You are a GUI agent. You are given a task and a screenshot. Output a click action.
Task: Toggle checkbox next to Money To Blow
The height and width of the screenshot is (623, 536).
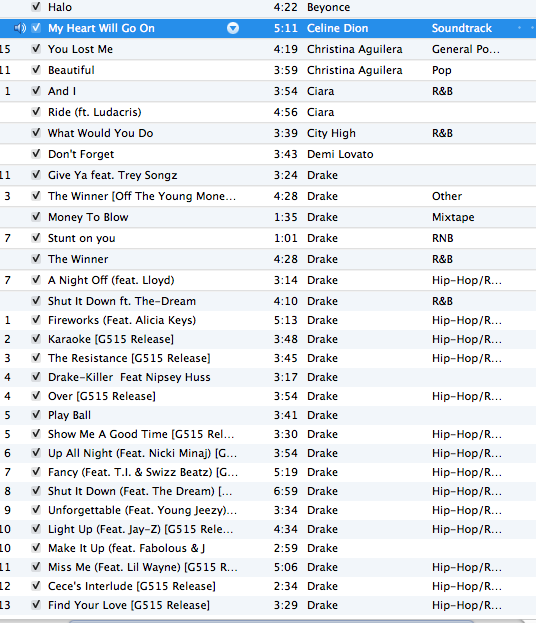tap(36, 217)
